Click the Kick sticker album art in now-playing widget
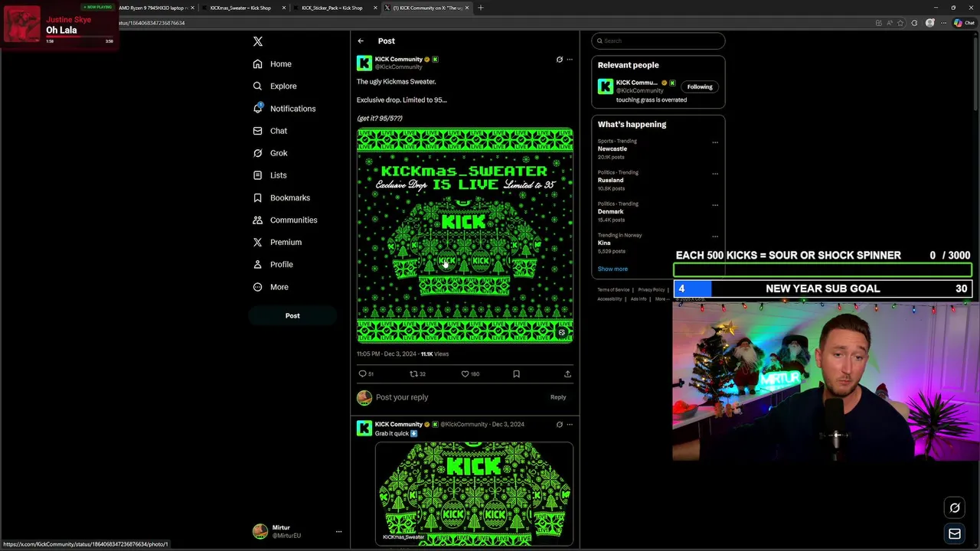The image size is (980, 551). 22,24
